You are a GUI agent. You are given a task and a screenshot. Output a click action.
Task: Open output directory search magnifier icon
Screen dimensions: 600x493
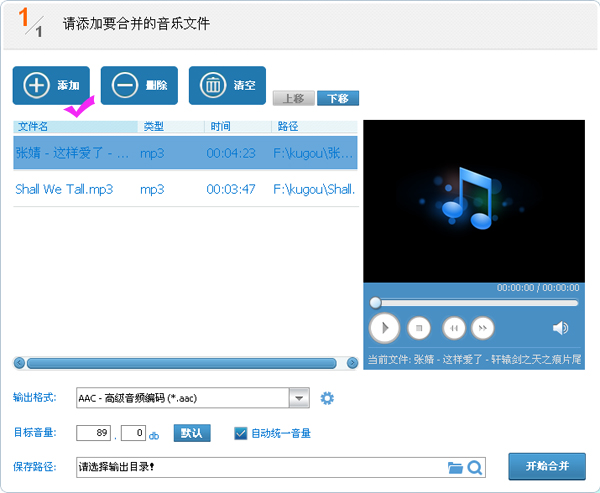point(474,467)
